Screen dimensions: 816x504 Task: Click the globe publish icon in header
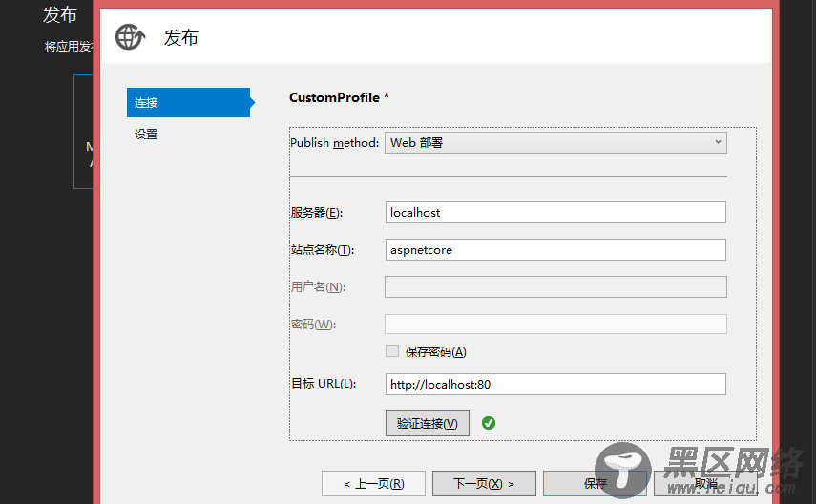click(x=130, y=37)
